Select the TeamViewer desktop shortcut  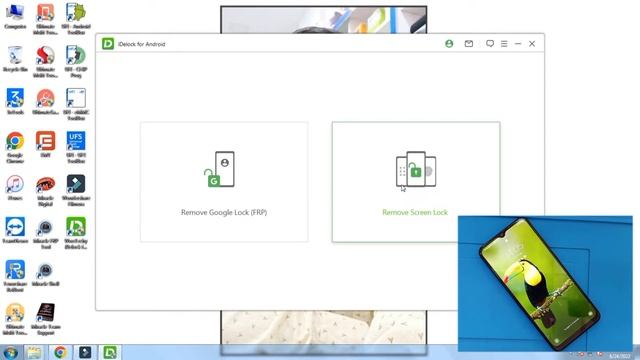(x=15, y=231)
